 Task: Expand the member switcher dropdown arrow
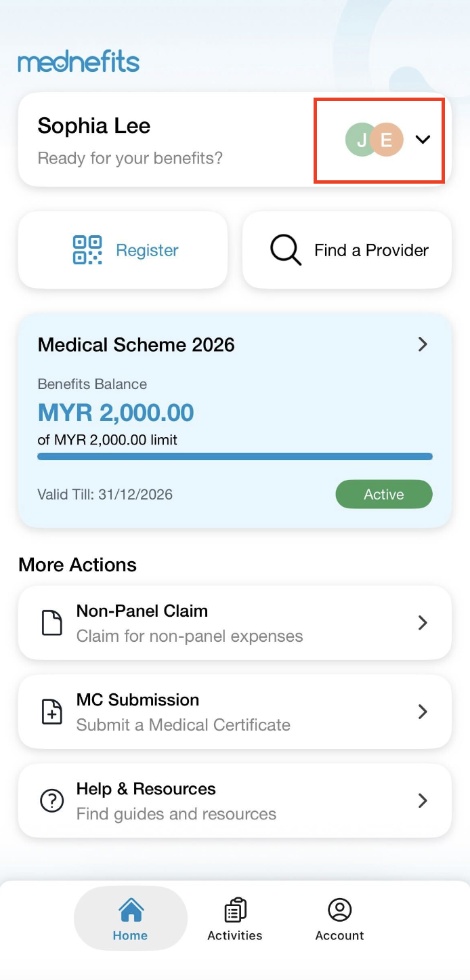[423, 140]
